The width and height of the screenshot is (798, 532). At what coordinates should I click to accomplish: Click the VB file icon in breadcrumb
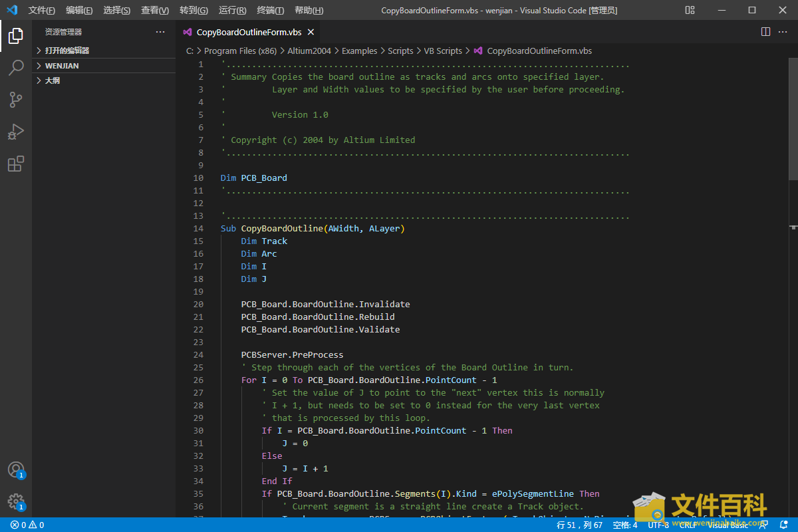477,51
